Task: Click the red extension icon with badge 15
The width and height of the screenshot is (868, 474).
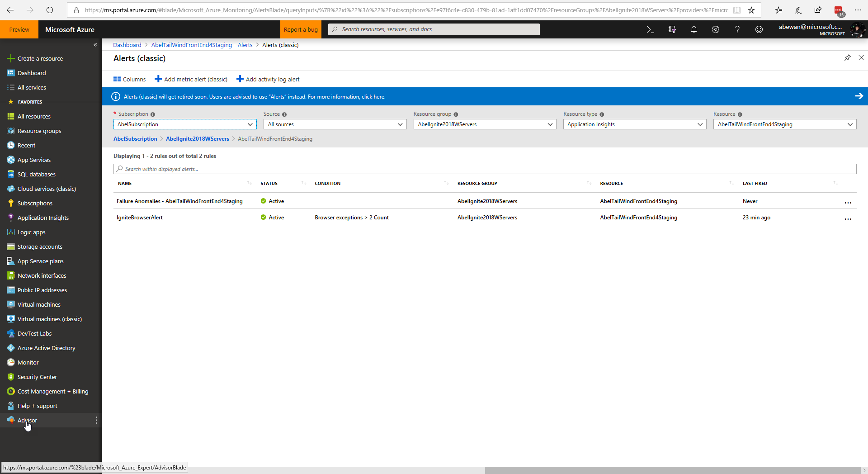Action: coord(839,11)
